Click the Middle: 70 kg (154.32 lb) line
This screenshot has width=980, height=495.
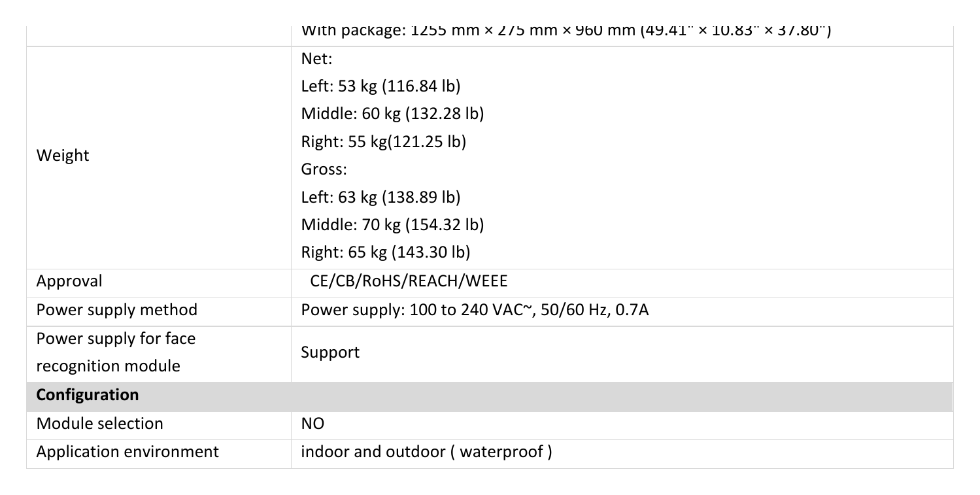coord(392,225)
